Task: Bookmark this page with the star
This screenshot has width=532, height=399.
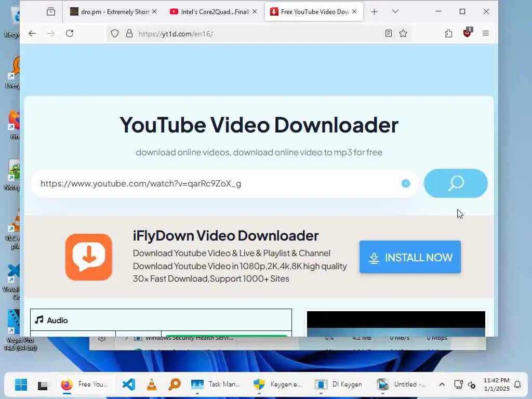Action: tap(403, 33)
